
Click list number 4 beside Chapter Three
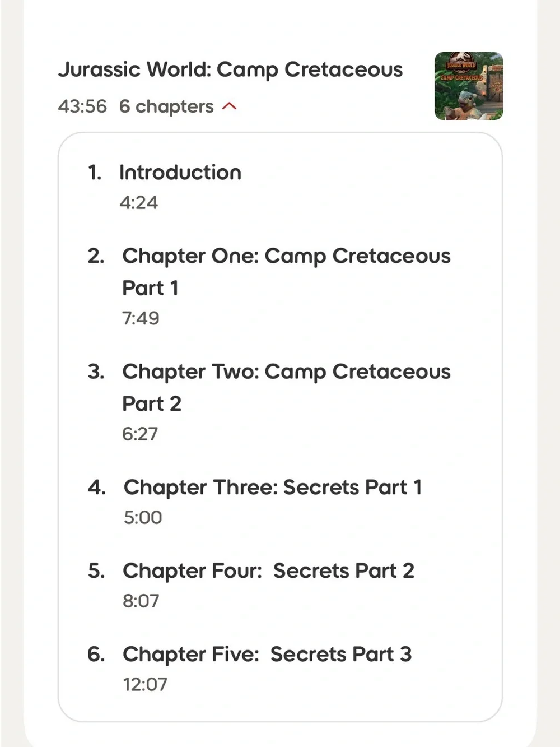point(97,487)
